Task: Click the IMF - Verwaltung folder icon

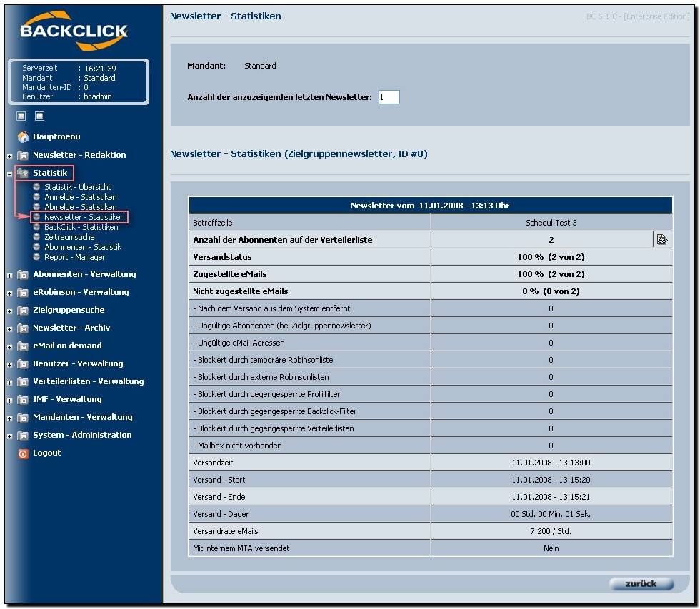Action: [x=23, y=399]
